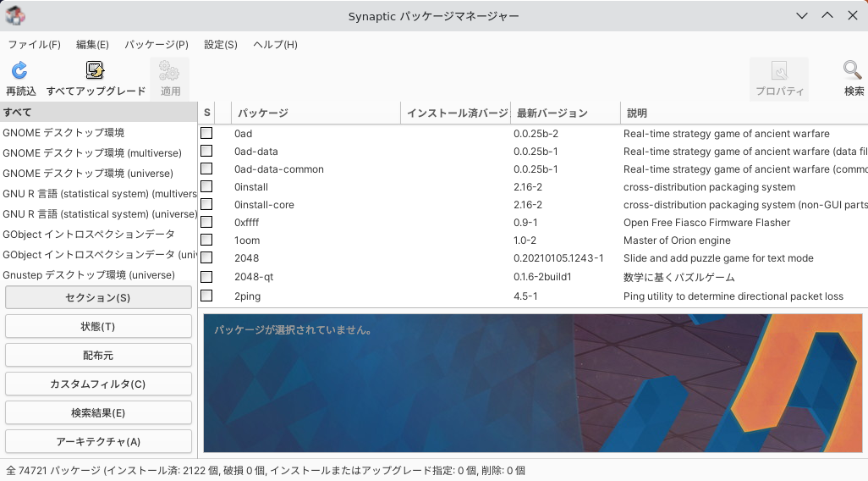868x481 pixels.
Task: Toggle the status checkbox for 0ad-data-common
Action: [x=206, y=169]
